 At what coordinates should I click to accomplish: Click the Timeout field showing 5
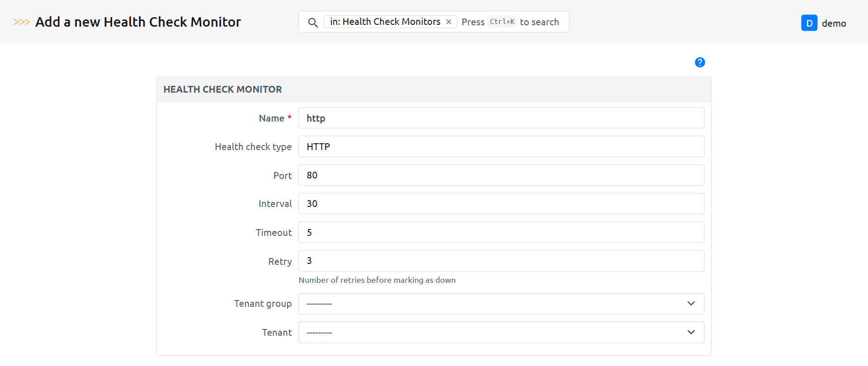(501, 232)
